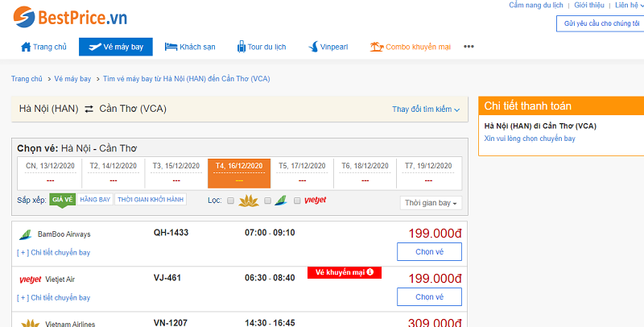Open Giới thiệu link
The height and width of the screenshot is (327, 644).
pyautogui.click(x=589, y=6)
